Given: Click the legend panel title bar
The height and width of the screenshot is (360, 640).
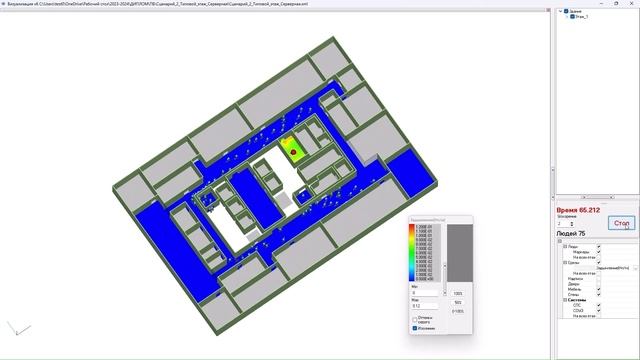Looking at the screenshot, I should (441, 220).
